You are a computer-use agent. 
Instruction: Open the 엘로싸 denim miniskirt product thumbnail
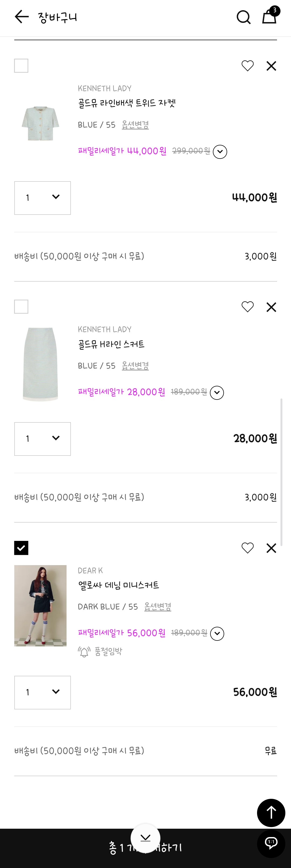coord(40,605)
